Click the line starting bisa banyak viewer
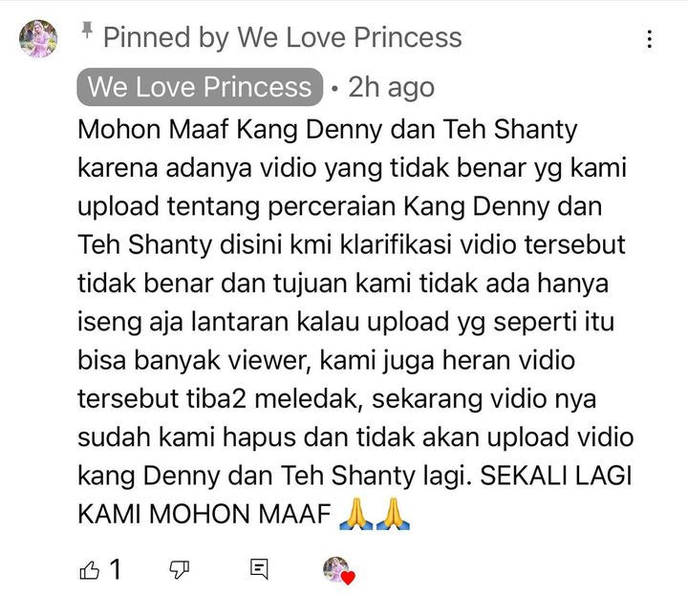688x616 pixels. (327, 360)
